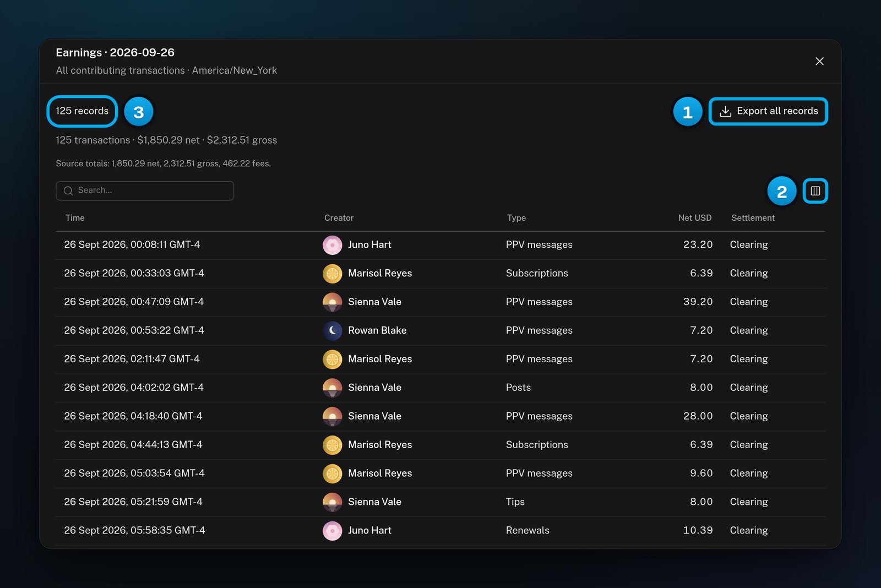Image resolution: width=881 pixels, height=588 pixels.
Task: Click the Export all records button
Action: 768,111
